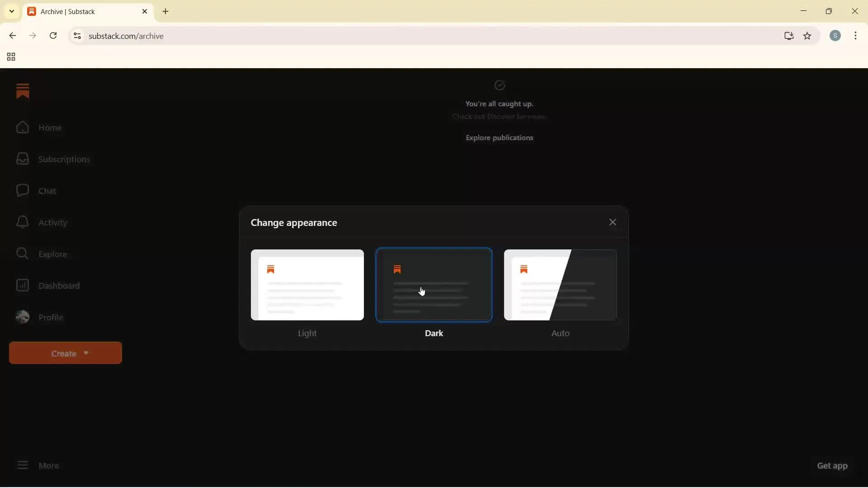The image size is (868, 488).
Task: Open the browser tab search dropdown
Action: tap(11, 11)
